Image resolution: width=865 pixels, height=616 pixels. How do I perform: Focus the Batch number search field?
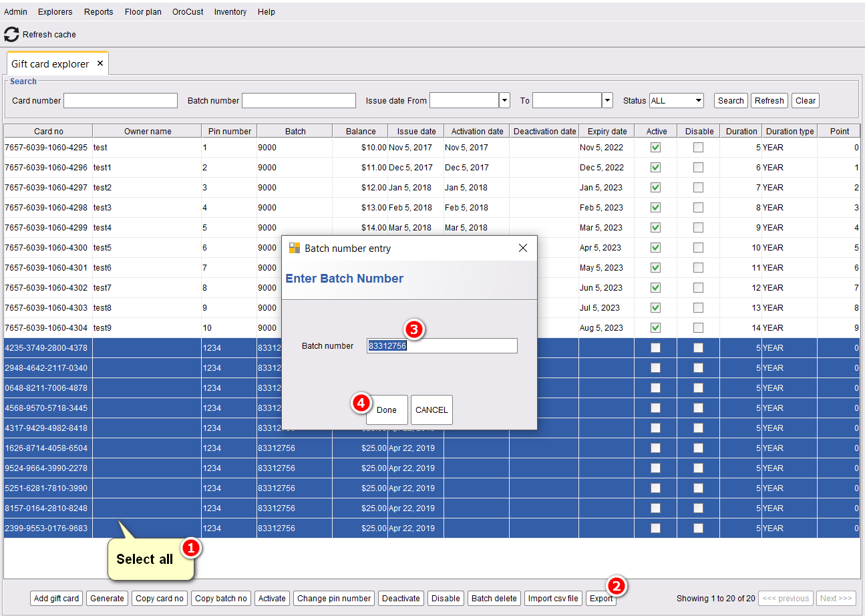pyautogui.click(x=299, y=100)
